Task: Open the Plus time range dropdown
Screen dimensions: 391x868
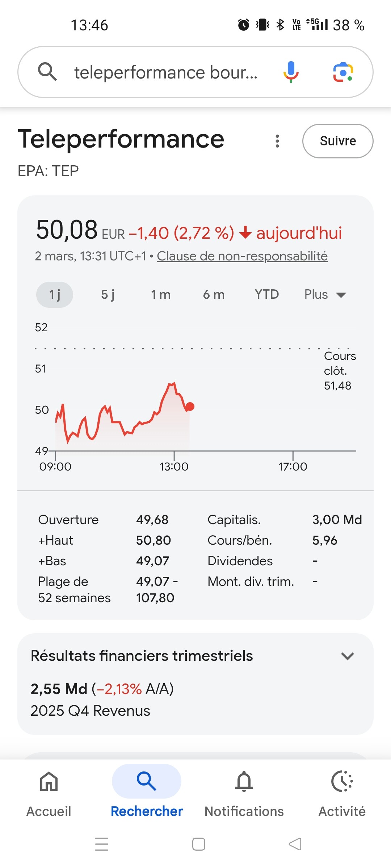Action: coord(325,295)
